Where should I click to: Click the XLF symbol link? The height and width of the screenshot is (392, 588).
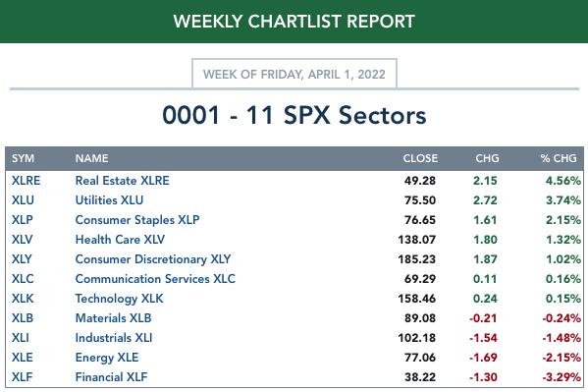point(23,377)
